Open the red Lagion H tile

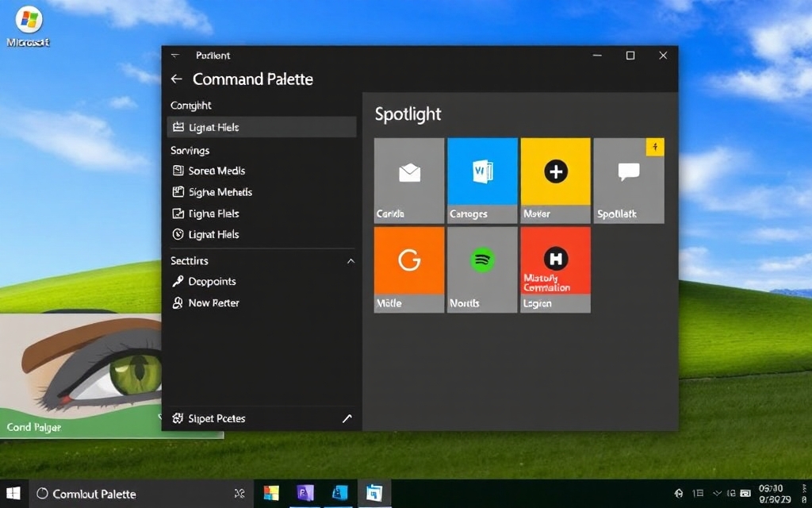point(555,270)
